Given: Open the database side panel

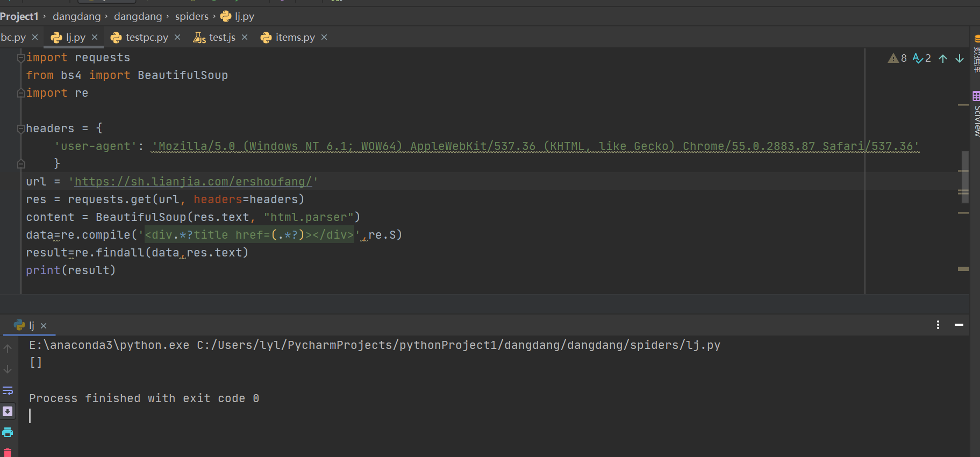Looking at the screenshot, I should tap(976, 54).
